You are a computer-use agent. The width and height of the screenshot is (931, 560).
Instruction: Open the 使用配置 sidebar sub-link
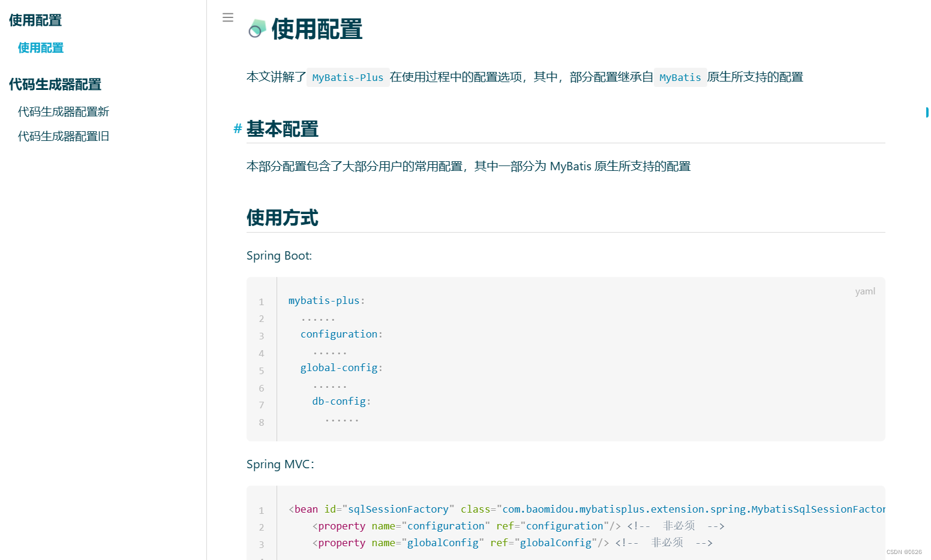(41, 48)
